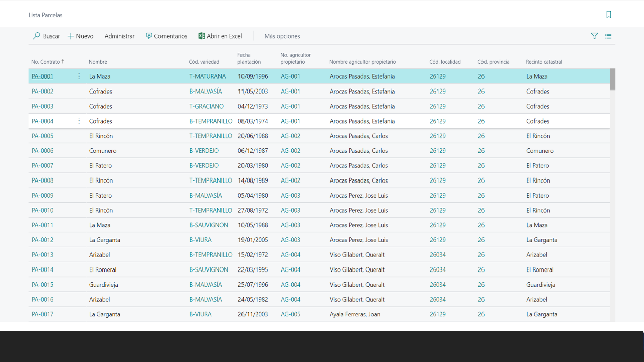This screenshot has height=362, width=644.
Task: Sort by No. Contrato column header
Action: pos(48,62)
